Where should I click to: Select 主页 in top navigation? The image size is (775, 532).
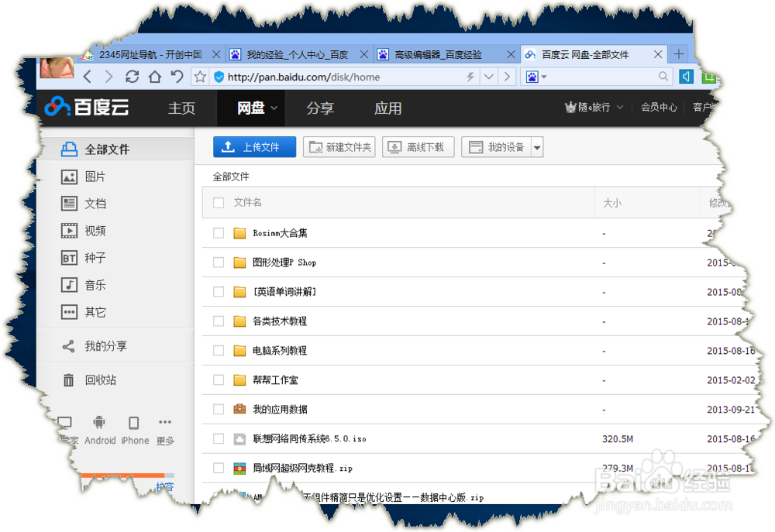(181, 108)
